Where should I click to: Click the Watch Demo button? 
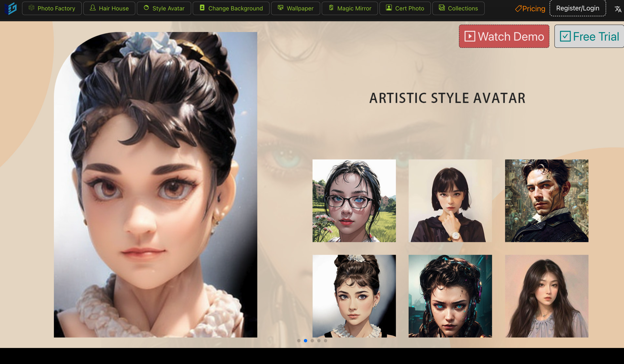[504, 36]
